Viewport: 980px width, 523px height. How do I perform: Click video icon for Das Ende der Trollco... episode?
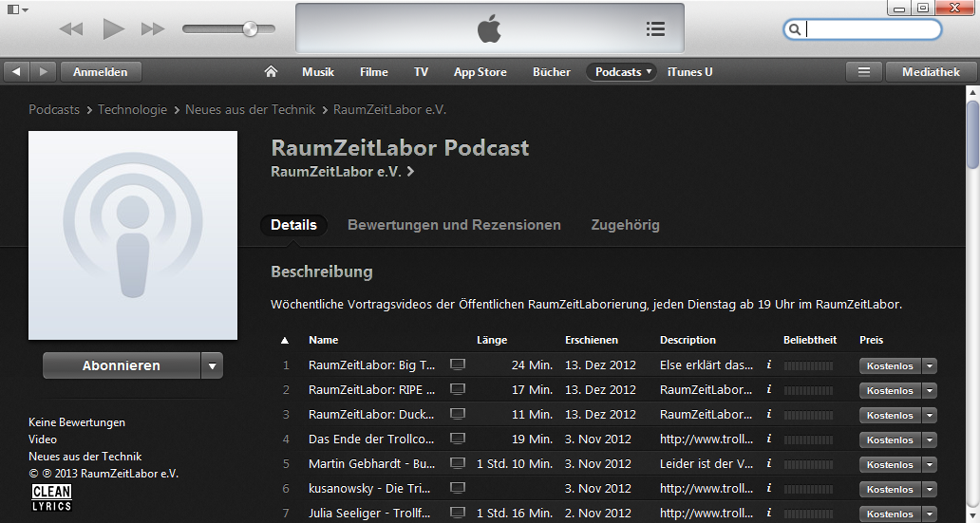pos(458,439)
